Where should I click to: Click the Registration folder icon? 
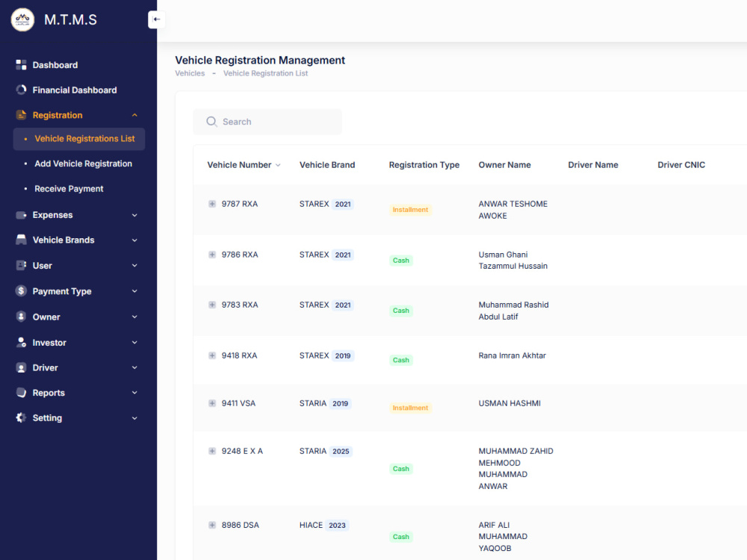click(x=21, y=115)
